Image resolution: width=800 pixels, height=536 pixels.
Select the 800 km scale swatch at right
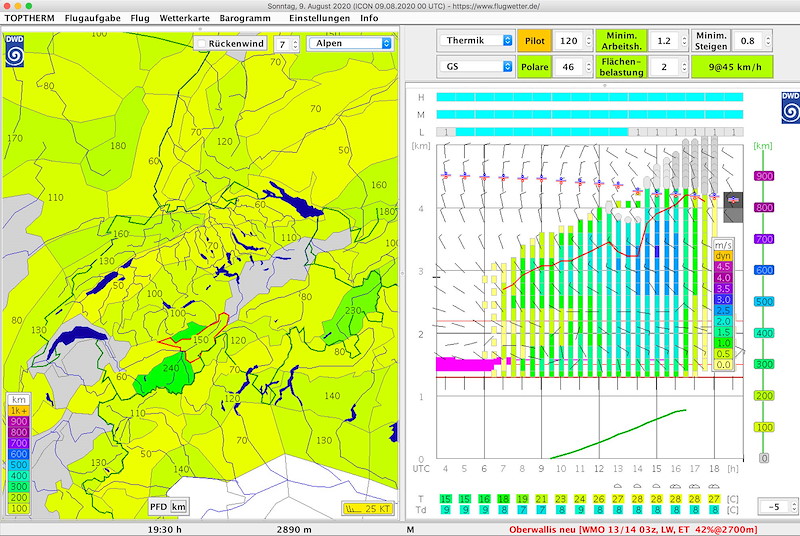764,208
